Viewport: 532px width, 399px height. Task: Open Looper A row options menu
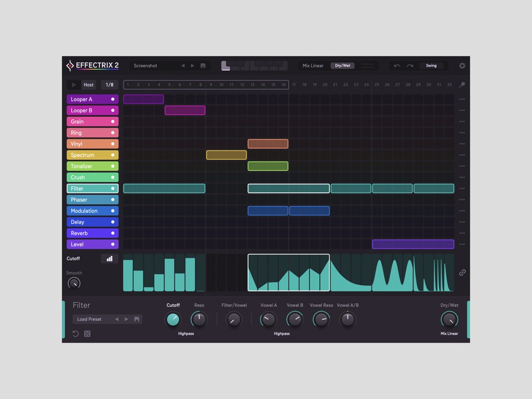(462, 99)
